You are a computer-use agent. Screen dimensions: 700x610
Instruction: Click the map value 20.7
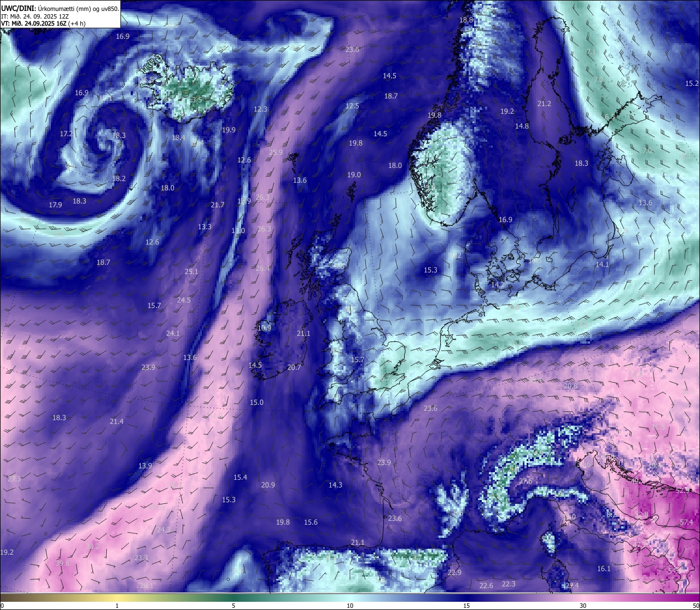[x=294, y=367]
